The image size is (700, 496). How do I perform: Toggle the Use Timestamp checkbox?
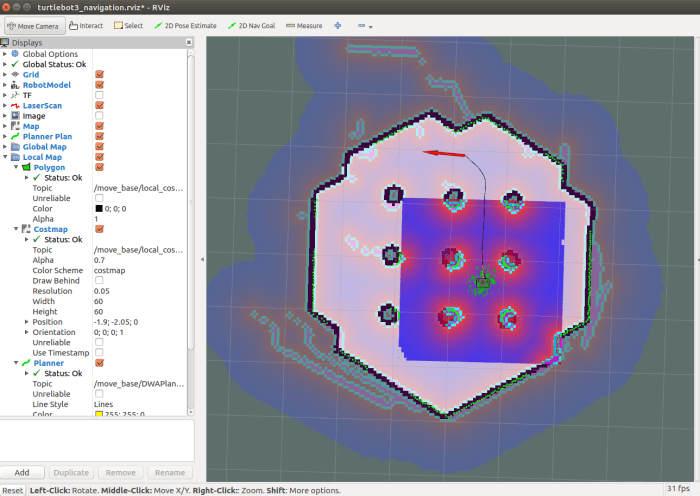[99, 353]
